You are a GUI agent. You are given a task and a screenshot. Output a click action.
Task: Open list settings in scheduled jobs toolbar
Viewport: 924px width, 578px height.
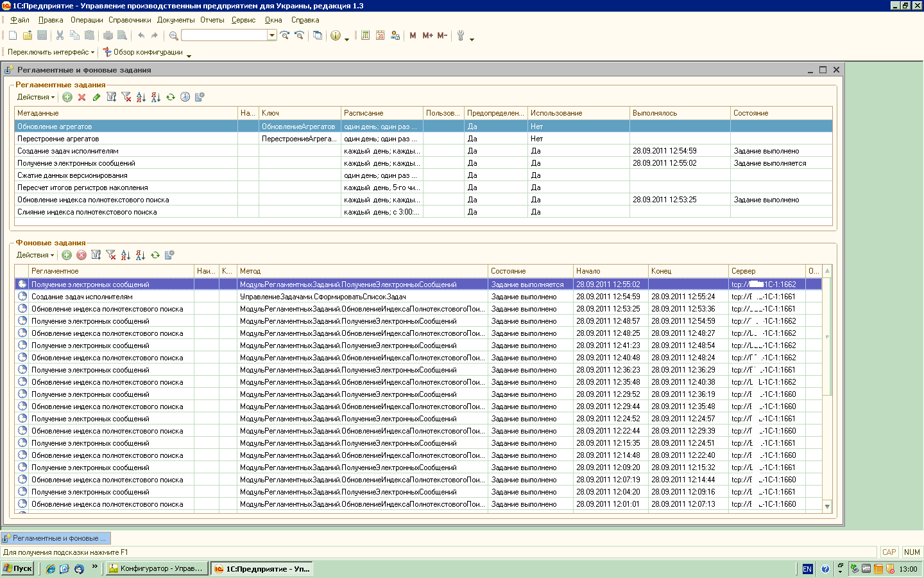tap(200, 97)
